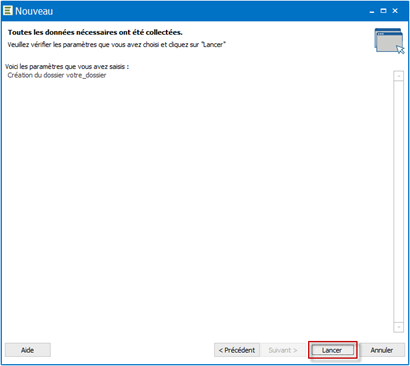Image resolution: width=410 pixels, height=366 pixels.
Task: Cancel the wizard with Annuler
Action: pos(382,350)
